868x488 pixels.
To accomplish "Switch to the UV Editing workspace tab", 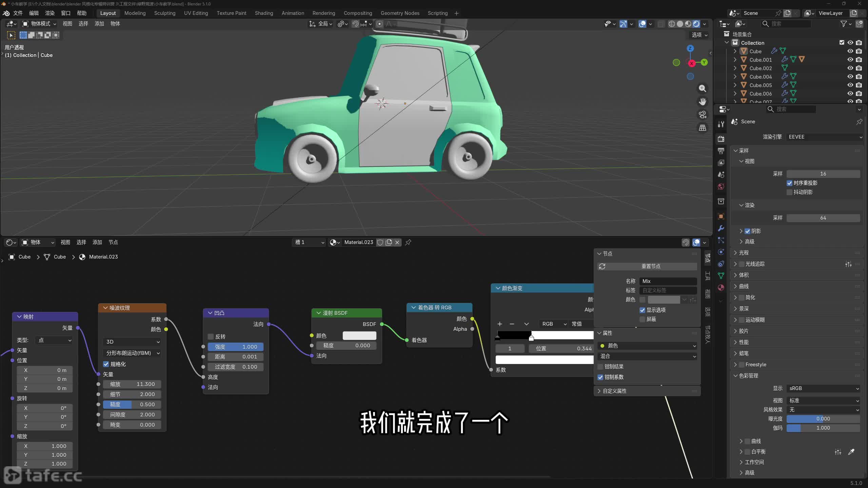I will [196, 13].
